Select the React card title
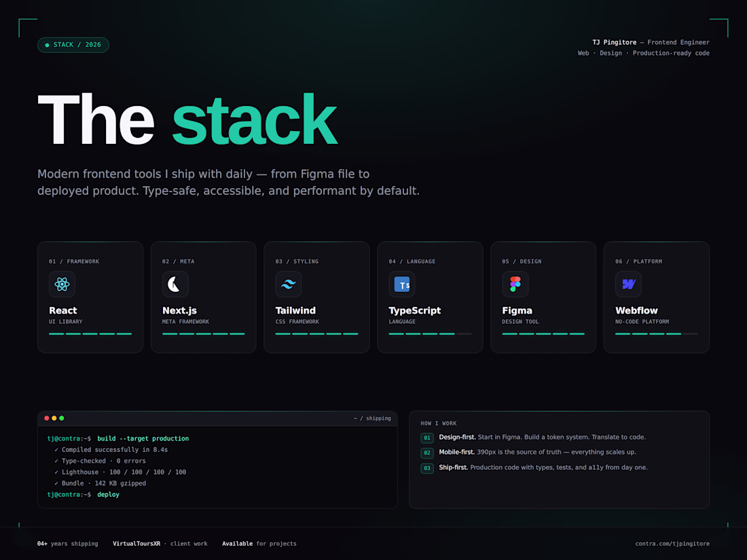This screenshot has width=747, height=560. coord(63,310)
